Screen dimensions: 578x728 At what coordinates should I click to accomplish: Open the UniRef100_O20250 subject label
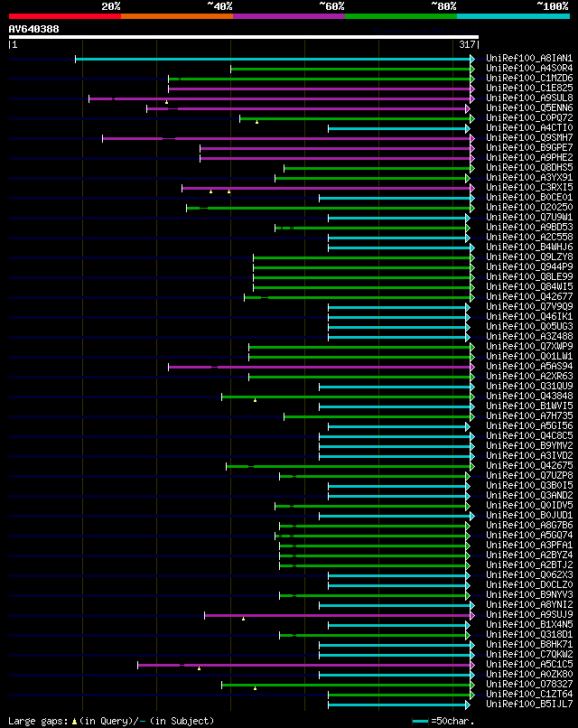tap(529, 207)
